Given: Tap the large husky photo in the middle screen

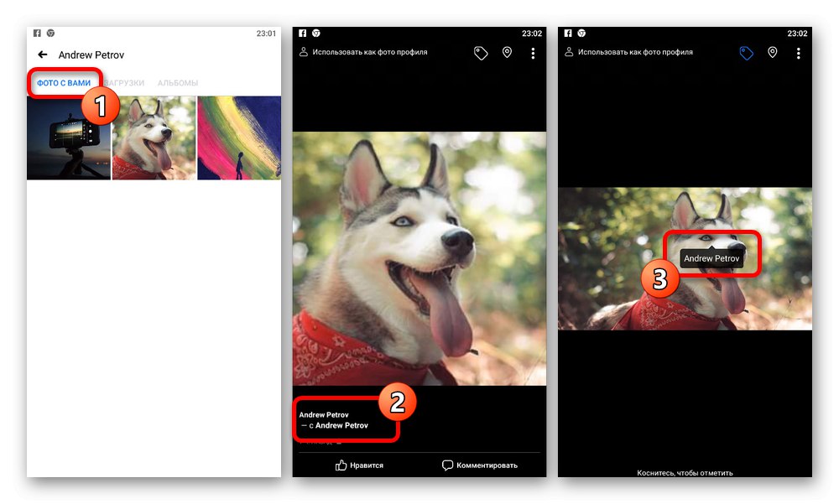Looking at the screenshot, I should (x=419, y=258).
